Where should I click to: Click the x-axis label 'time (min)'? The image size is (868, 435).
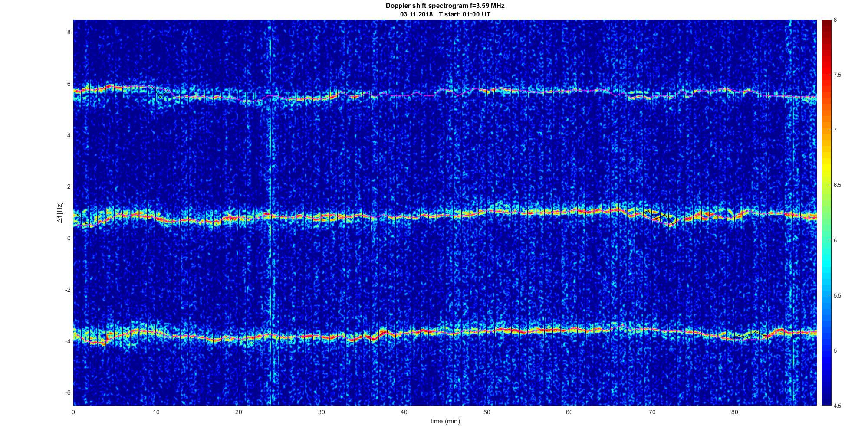point(445,421)
